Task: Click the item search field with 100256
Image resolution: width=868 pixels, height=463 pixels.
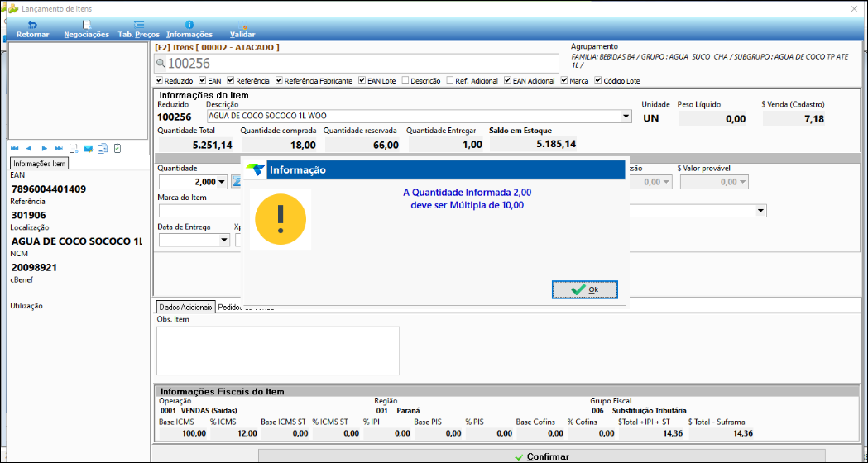Action: 357,64
